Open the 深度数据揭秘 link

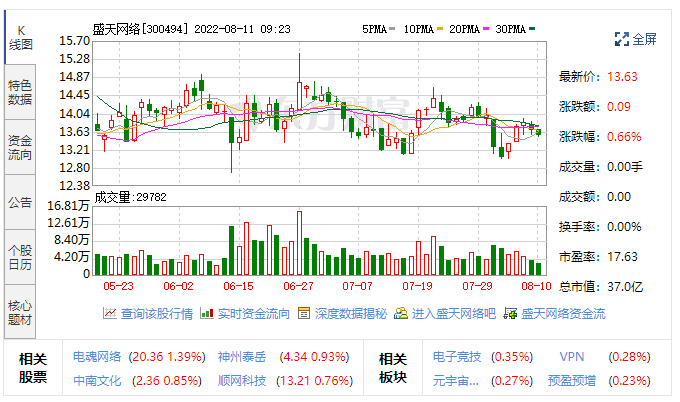[x=350, y=314]
